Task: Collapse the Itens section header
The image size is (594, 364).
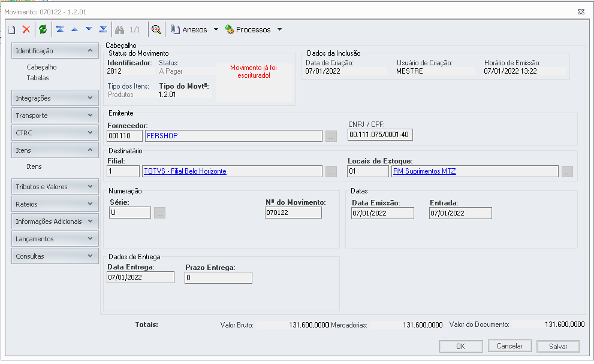Action: pos(55,150)
